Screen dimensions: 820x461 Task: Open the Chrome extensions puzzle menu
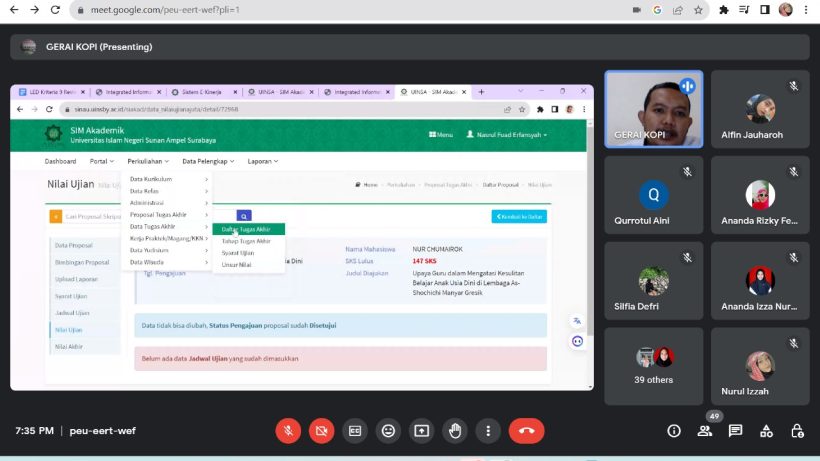coord(724,10)
